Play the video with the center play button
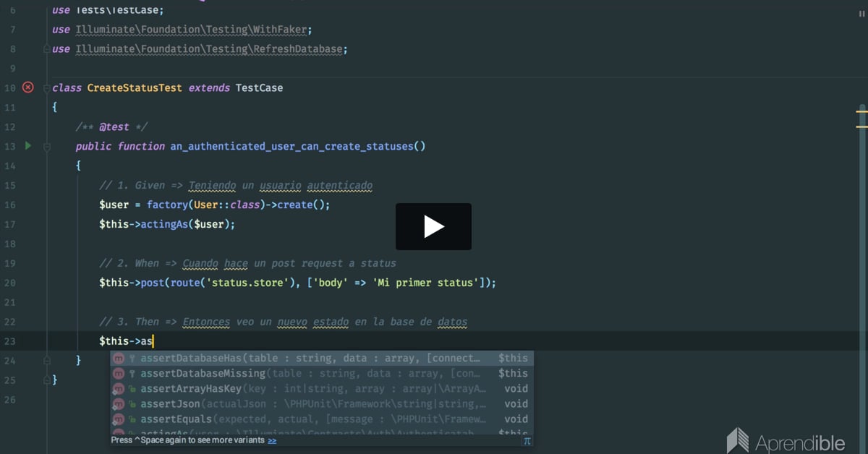The height and width of the screenshot is (454, 868). pyautogui.click(x=433, y=227)
